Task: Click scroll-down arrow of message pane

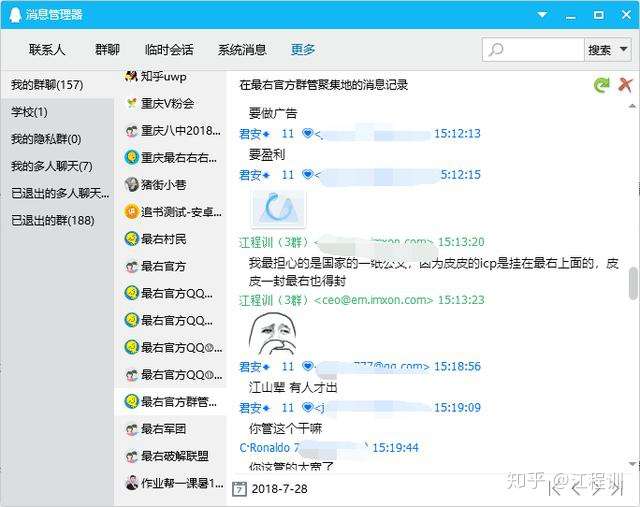Action: coord(632,463)
